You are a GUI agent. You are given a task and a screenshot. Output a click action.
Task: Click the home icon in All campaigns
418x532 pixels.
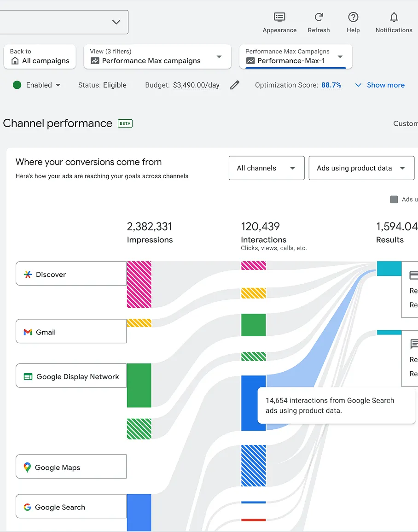[x=15, y=61]
